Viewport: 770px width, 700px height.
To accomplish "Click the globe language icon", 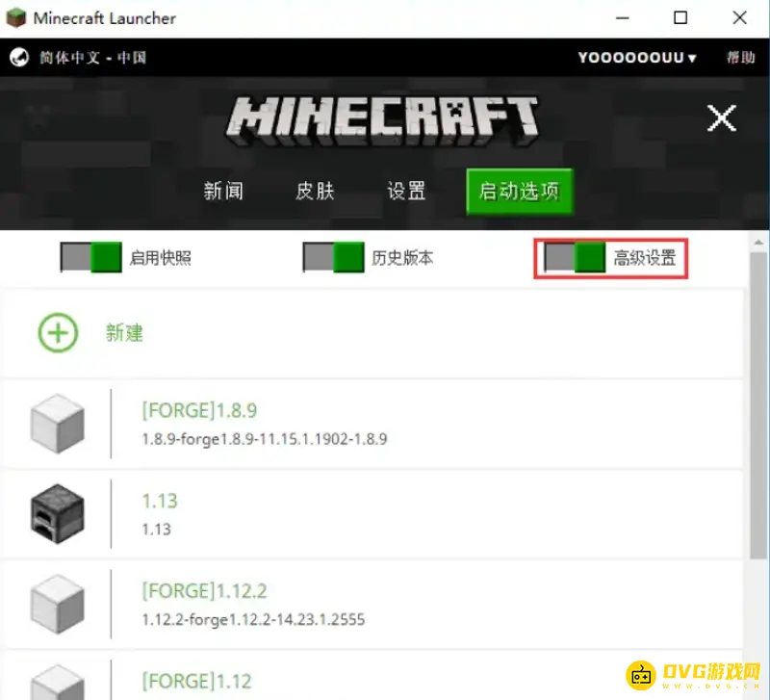I will coord(18,58).
